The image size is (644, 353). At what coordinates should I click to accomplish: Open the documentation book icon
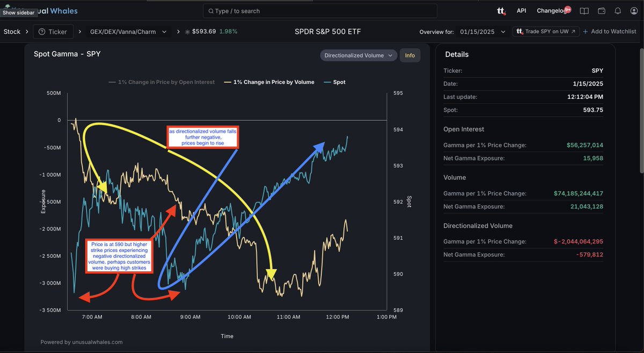click(584, 11)
